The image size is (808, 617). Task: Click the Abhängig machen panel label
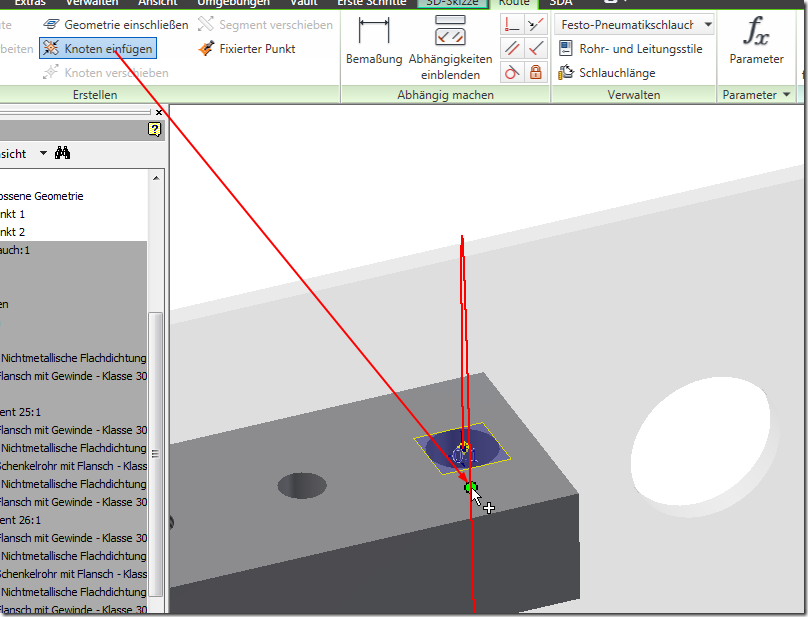(445, 95)
